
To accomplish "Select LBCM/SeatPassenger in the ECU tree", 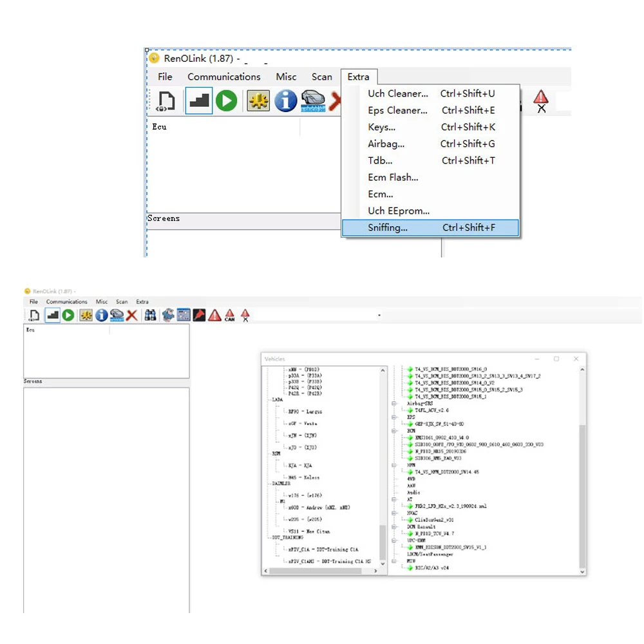I will pos(430,554).
